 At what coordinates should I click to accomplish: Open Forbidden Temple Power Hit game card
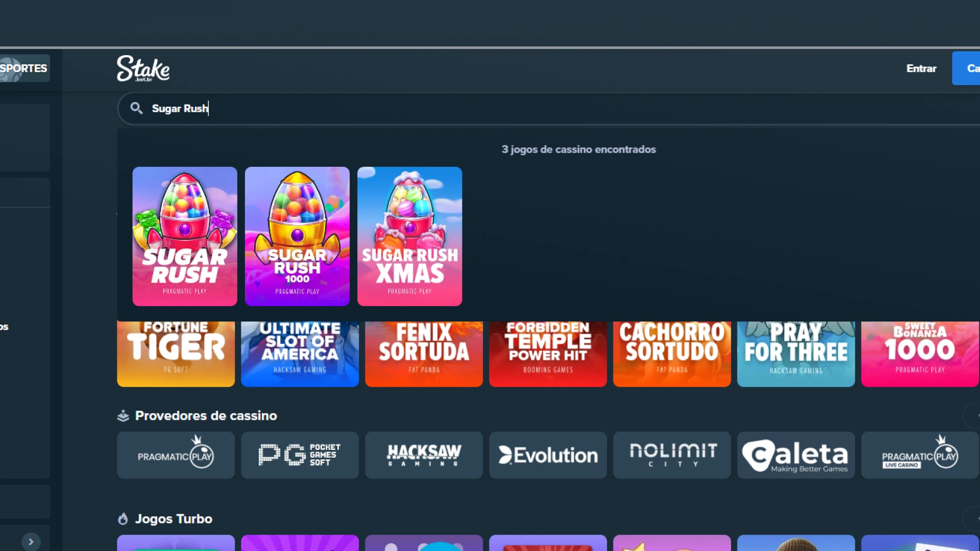click(548, 354)
